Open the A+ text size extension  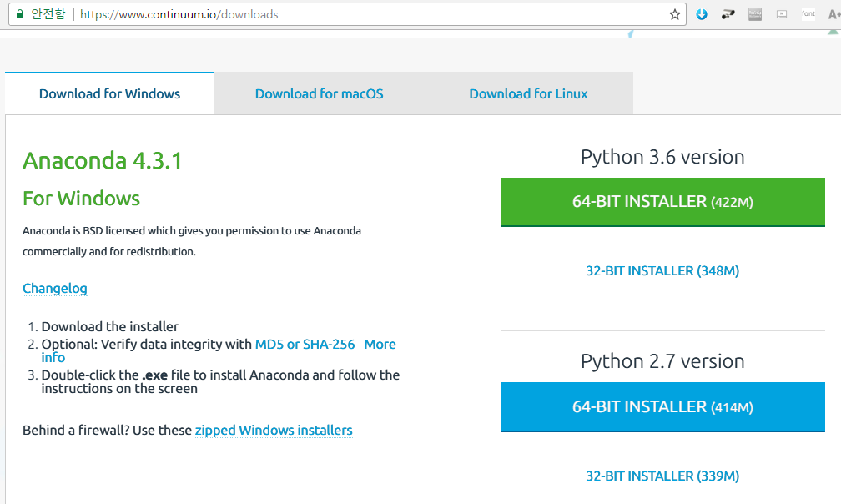(x=834, y=14)
